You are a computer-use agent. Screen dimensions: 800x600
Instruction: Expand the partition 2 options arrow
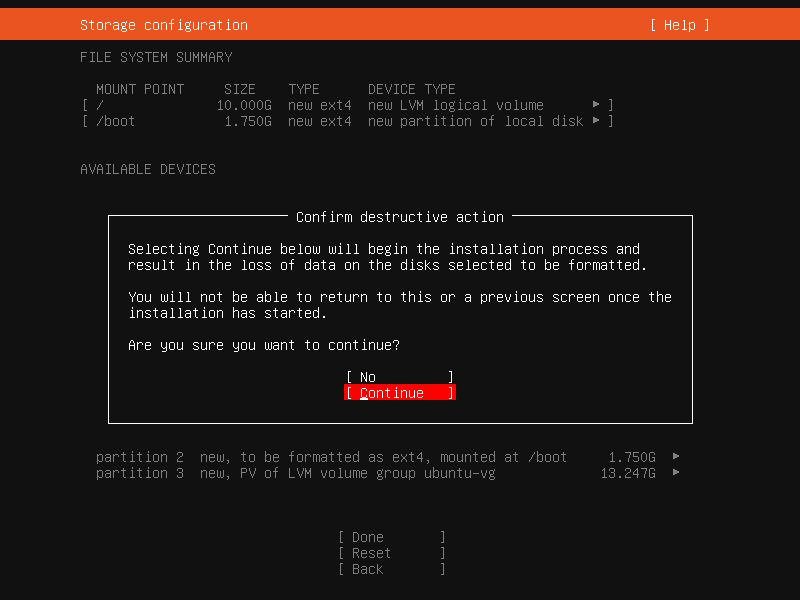click(x=675, y=457)
